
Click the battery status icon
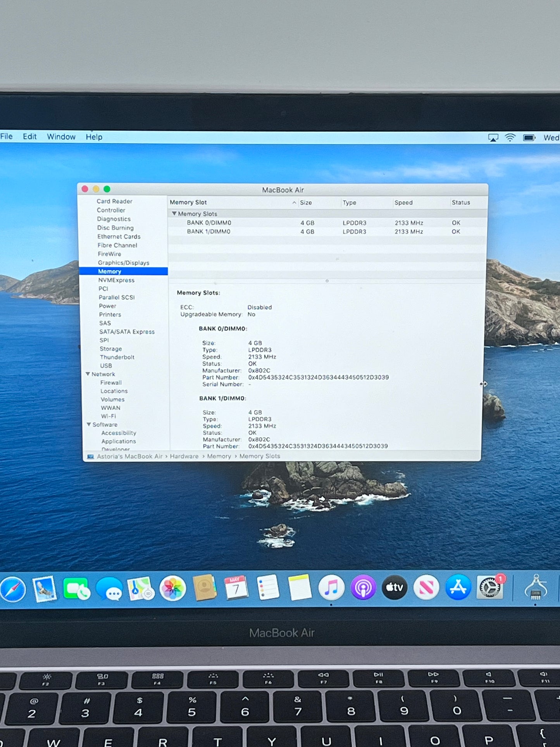pos(529,138)
